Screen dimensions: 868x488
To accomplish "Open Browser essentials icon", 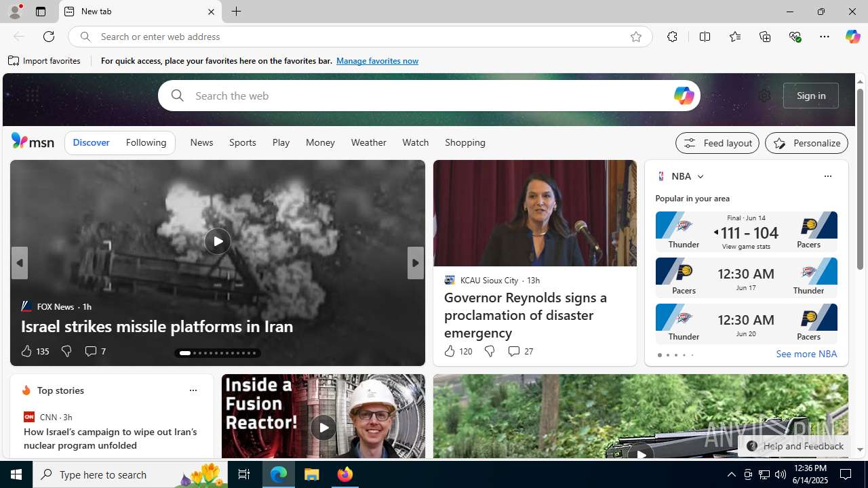I will pos(795,37).
